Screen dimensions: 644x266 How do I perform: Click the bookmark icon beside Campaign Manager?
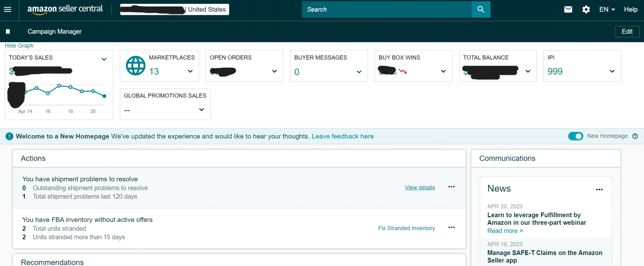[x=8, y=31]
